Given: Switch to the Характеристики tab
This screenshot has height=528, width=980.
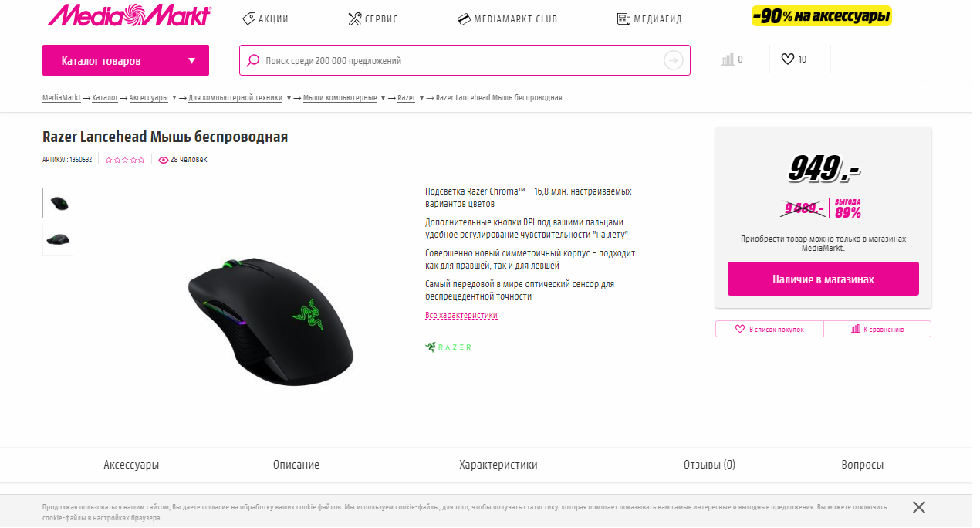Looking at the screenshot, I should (x=498, y=465).
